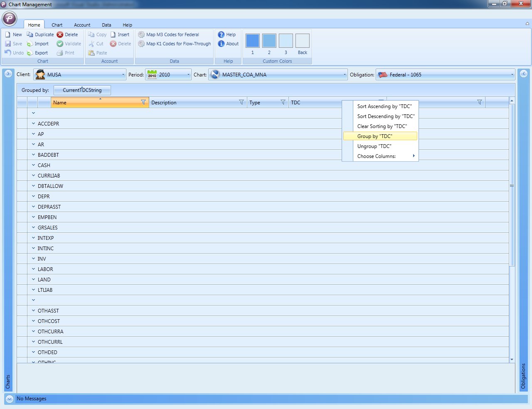Viewport: 532px width, 409px height.
Task: Open the Chart dropdown MASTER_COA_MNA
Action: coord(278,75)
